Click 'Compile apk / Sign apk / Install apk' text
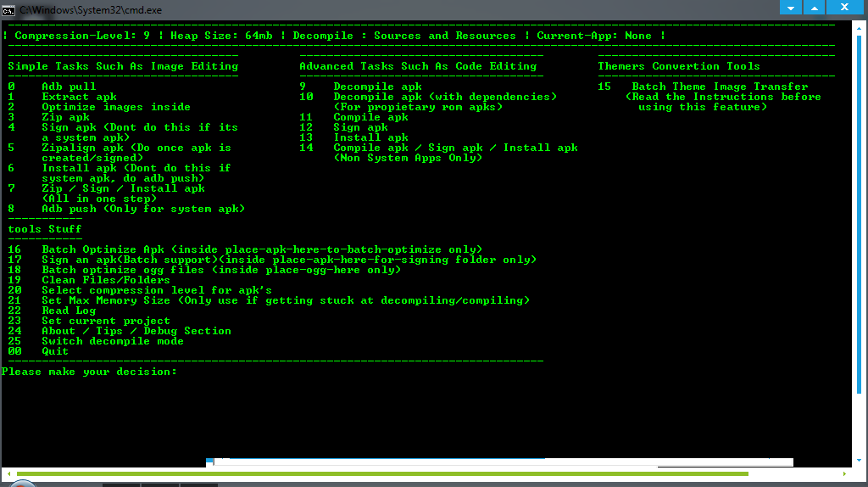868x487 pixels. 455,148
